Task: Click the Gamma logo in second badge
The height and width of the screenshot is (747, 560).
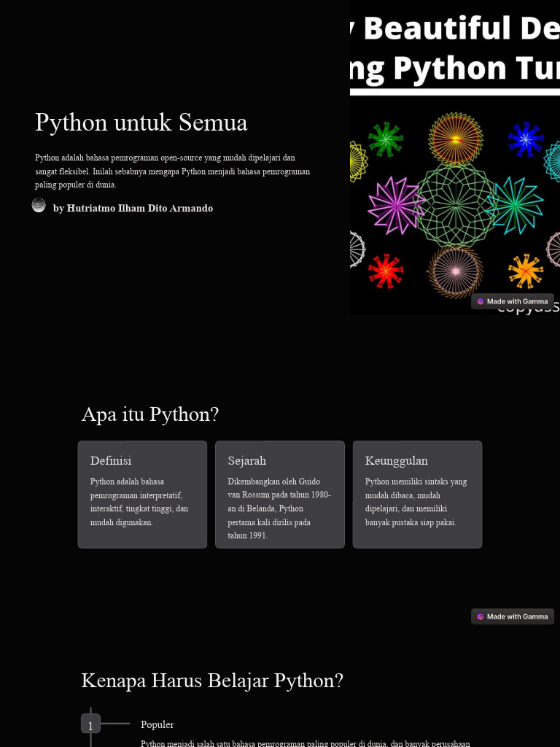Action: [480, 616]
